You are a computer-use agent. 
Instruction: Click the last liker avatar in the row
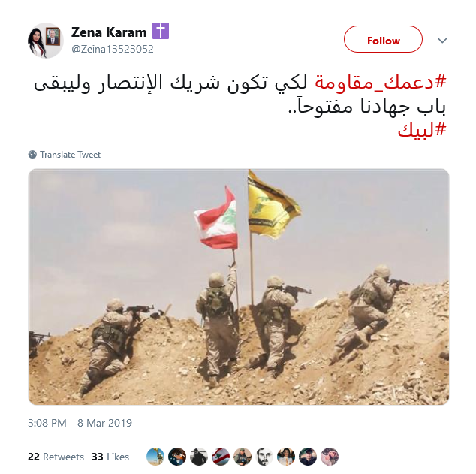pos(330,457)
